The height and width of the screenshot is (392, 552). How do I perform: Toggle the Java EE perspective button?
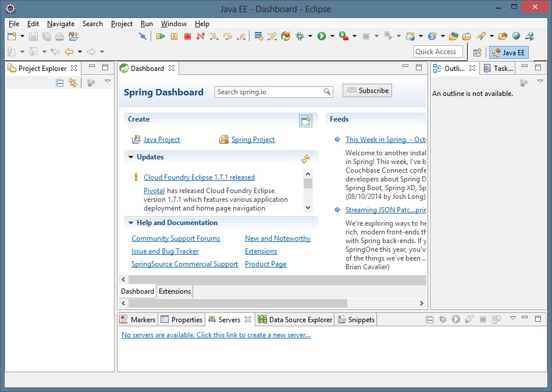pyautogui.click(x=508, y=52)
